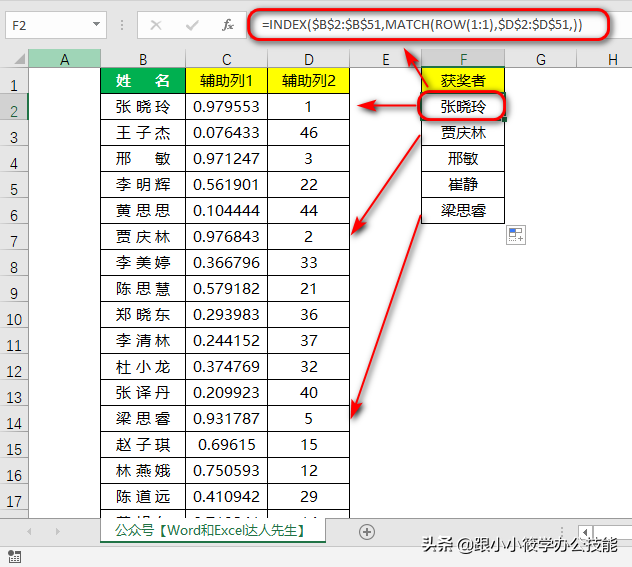632x567 pixels.
Task: Click header cell 获奖者
Action: (463, 81)
